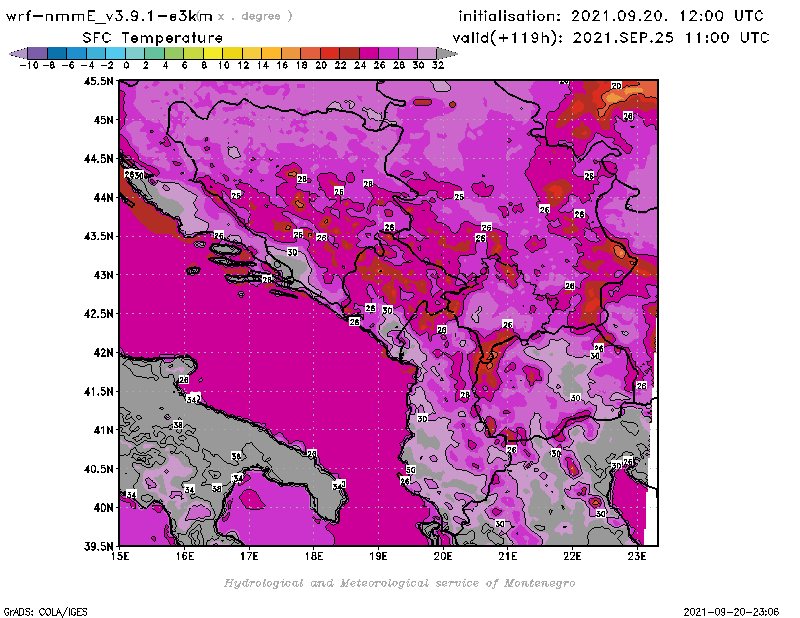
Task: Click the gray right arrow end of the color bar
Action: (x=444, y=53)
